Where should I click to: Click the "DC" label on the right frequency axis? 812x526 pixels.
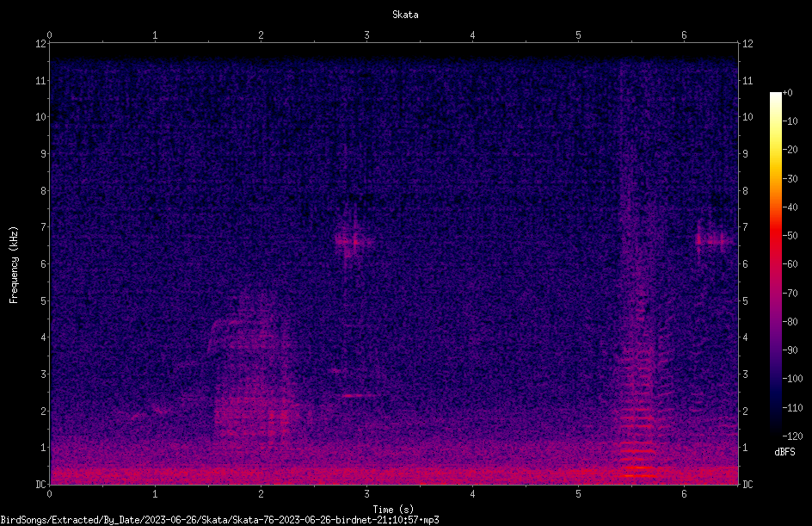[x=747, y=485]
